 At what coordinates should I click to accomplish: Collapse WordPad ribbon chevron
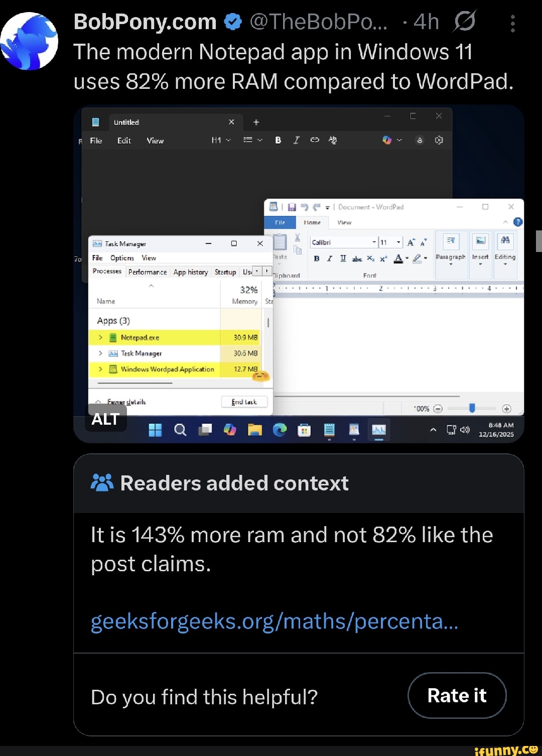pyautogui.click(x=505, y=222)
